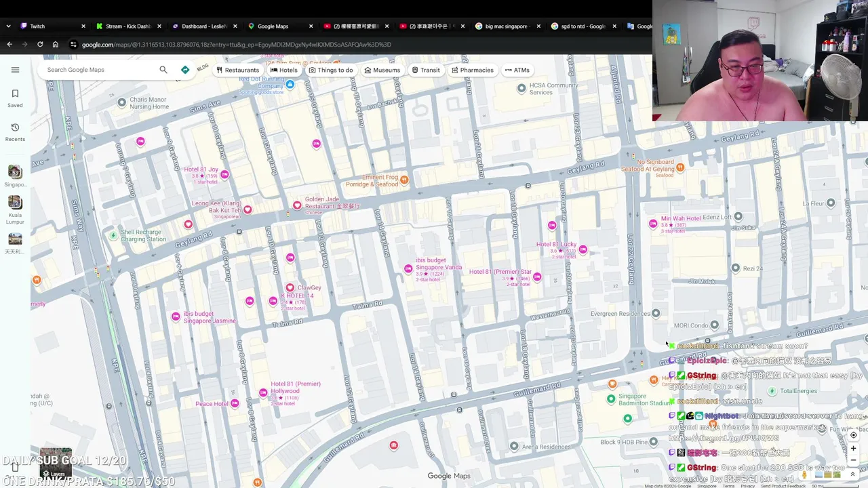Click the Leong Kee Bak Kut Teh pin
Image resolution: width=868 pixels, height=488 pixels.
coord(248,209)
